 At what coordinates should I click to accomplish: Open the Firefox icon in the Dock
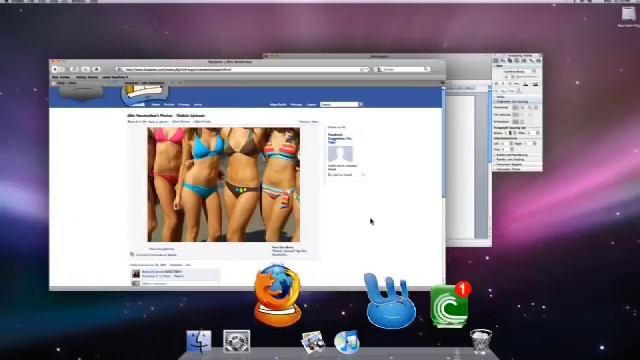(x=278, y=296)
